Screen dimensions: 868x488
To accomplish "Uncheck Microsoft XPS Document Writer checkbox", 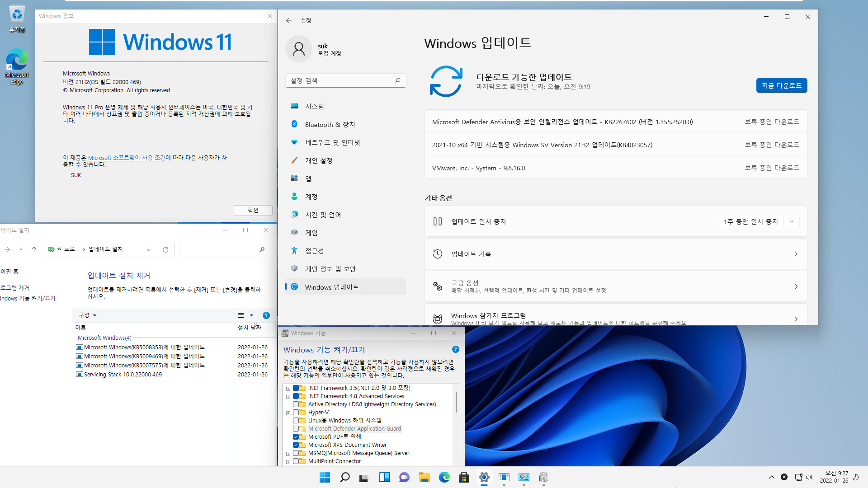I will point(296,445).
